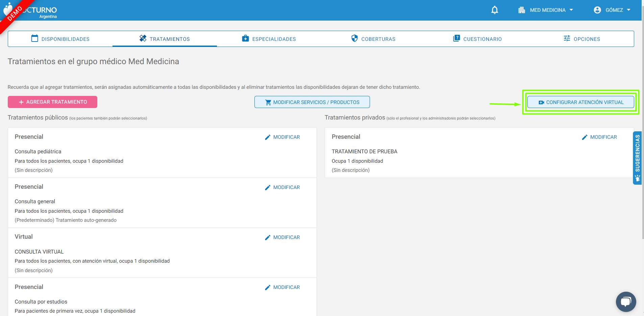Image resolution: width=644 pixels, height=316 pixels.
Task: Click '(Predeterminado) Tratamiento auto-generado' text
Action: point(66,220)
